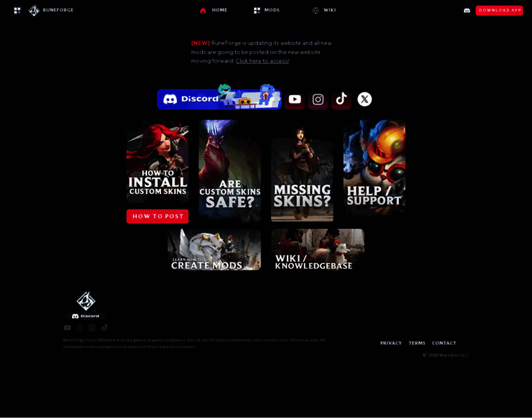The image size is (532, 420).
Task: Open the X social icon
Action: [x=365, y=99]
